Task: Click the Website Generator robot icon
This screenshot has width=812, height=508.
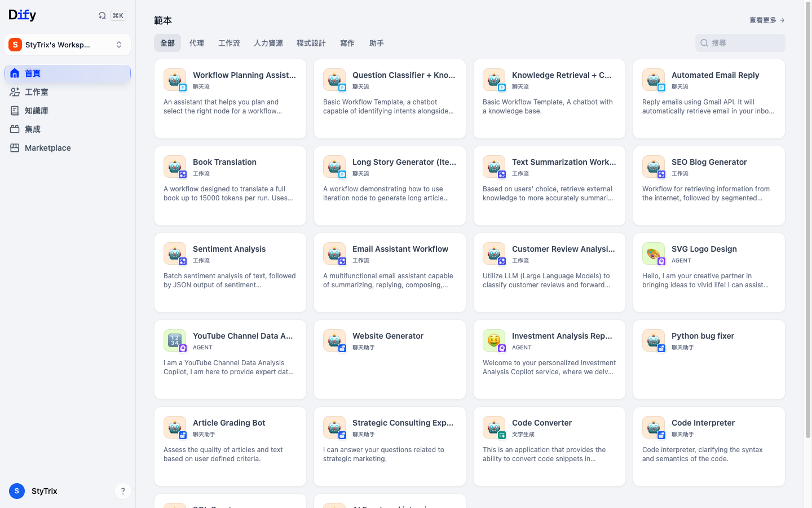Action: (x=334, y=341)
